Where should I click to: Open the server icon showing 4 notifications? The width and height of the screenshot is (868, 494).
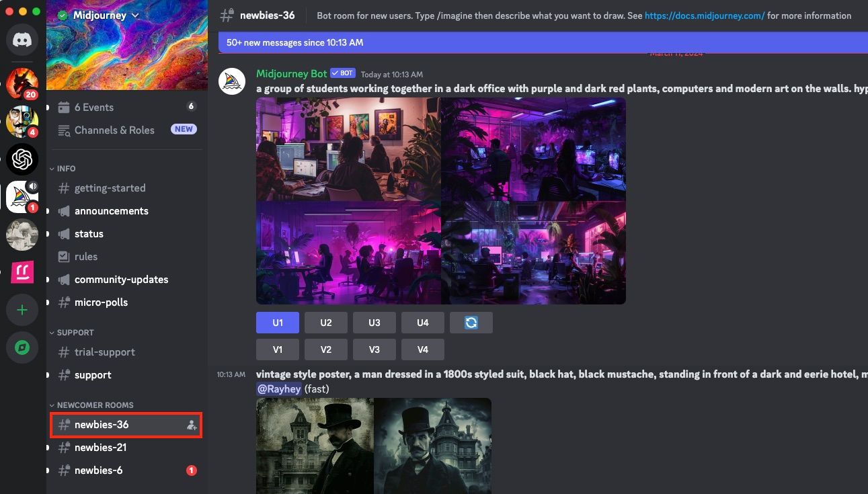(x=22, y=122)
